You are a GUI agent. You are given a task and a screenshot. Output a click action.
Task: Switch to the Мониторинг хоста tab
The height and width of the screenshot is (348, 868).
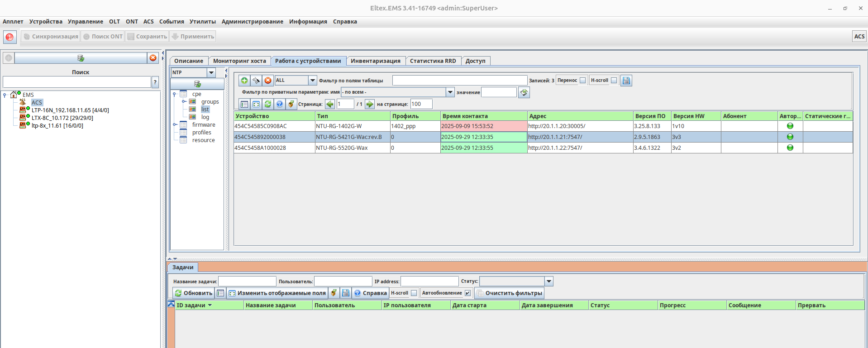point(239,61)
